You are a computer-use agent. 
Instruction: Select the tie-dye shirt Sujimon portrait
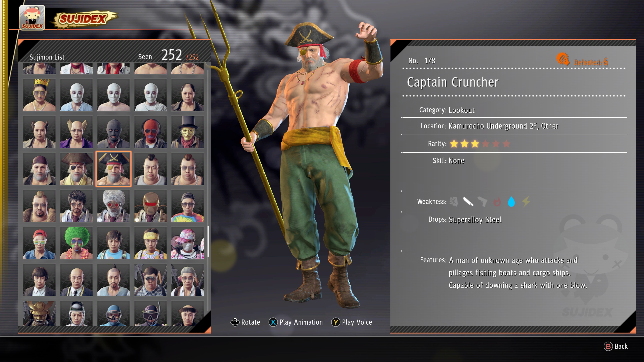tap(187, 206)
